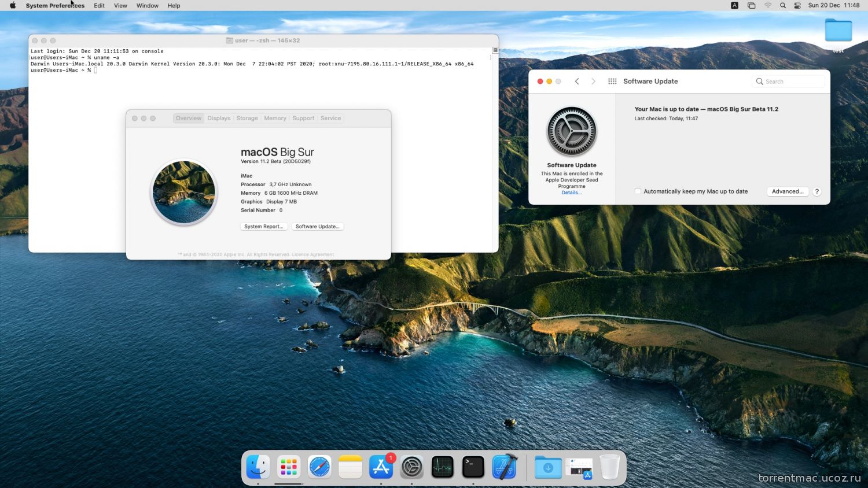The height and width of the screenshot is (488, 868).
Task: Enable Automatically keep my Mac up to date
Action: 638,191
